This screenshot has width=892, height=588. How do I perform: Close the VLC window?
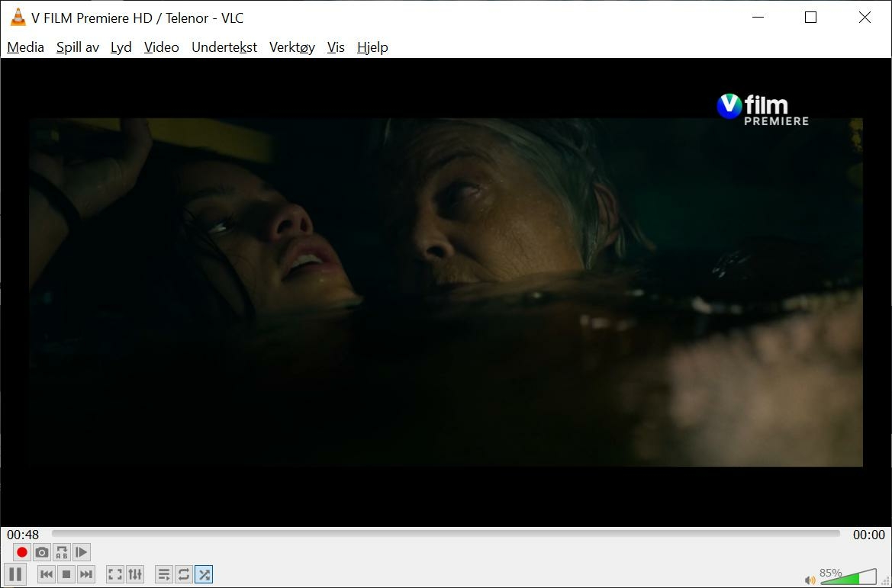(865, 17)
